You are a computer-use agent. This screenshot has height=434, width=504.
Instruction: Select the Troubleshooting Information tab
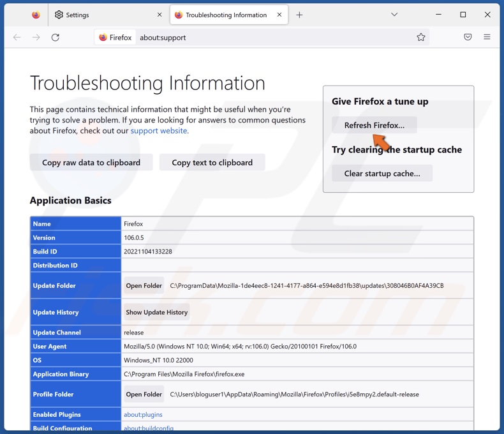click(x=229, y=15)
